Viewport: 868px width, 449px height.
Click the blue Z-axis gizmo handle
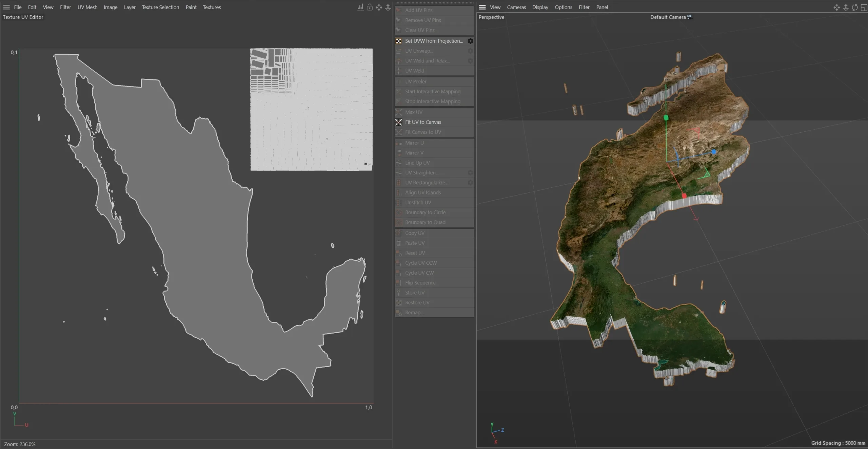point(714,152)
